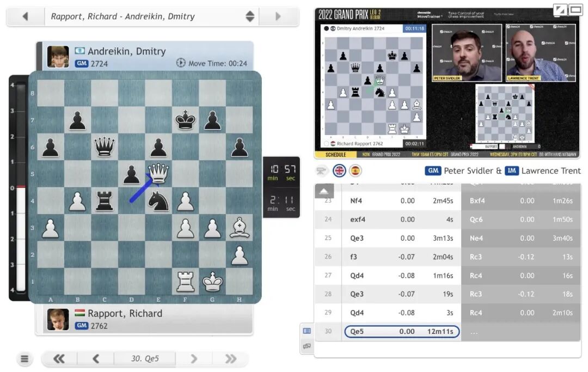The image size is (588, 372).
Task: Select the white rook on f1
Action: 185,282
